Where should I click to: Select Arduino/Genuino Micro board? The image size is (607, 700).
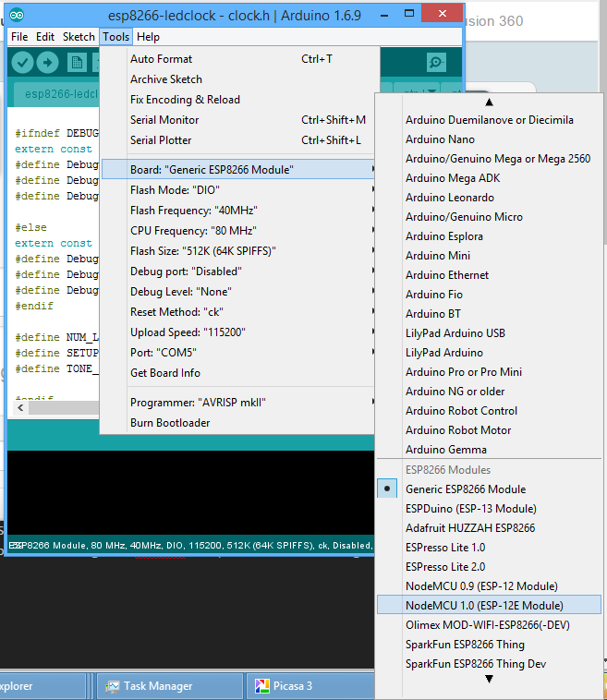(x=489, y=217)
